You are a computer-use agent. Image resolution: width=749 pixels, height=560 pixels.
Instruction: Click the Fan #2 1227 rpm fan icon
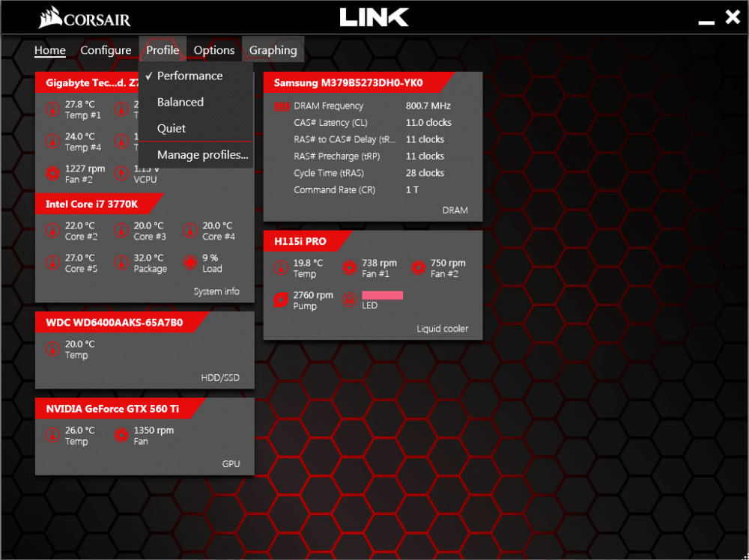point(52,173)
